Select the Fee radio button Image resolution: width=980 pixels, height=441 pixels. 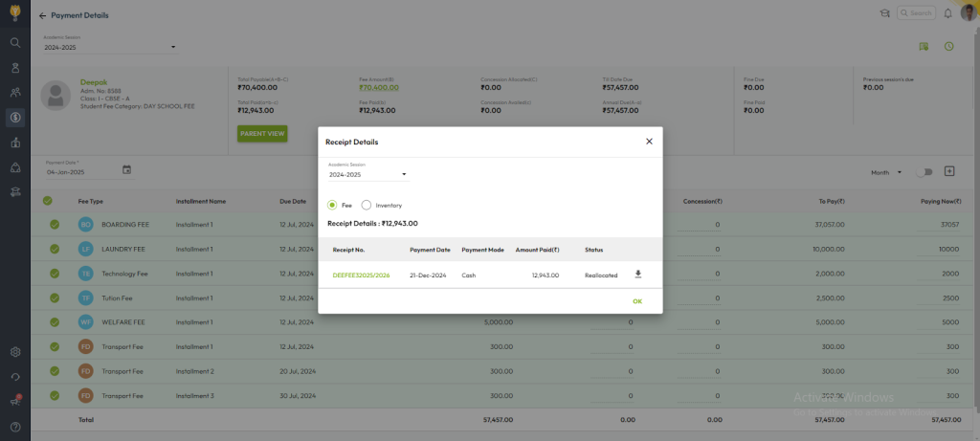tap(332, 205)
